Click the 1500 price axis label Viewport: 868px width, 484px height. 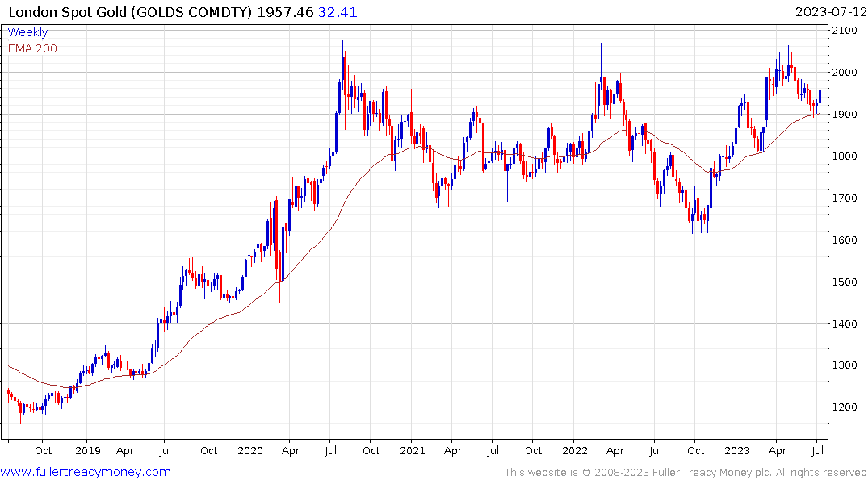pyautogui.click(x=845, y=282)
